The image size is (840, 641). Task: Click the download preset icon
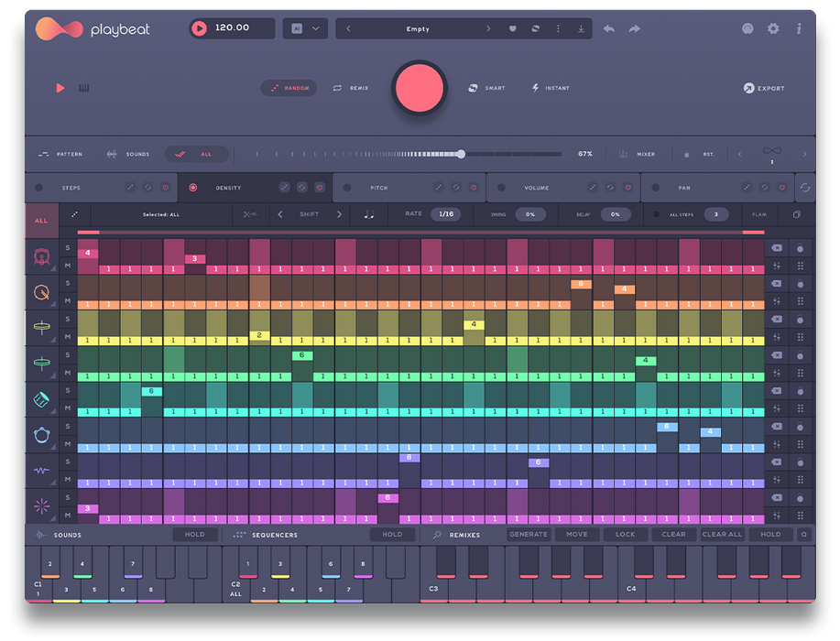click(581, 29)
